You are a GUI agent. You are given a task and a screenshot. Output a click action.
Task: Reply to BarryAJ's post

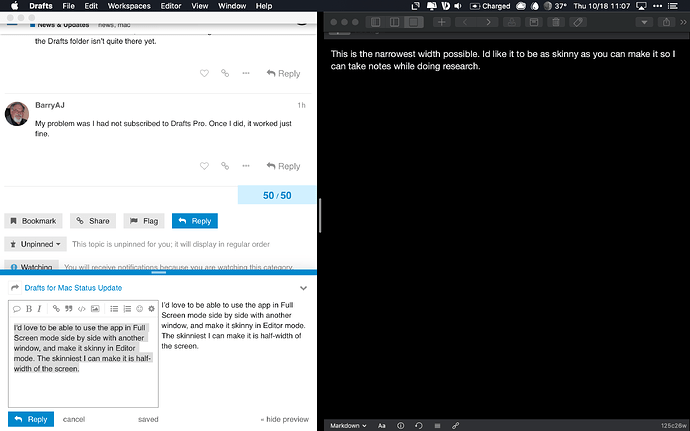(x=283, y=166)
